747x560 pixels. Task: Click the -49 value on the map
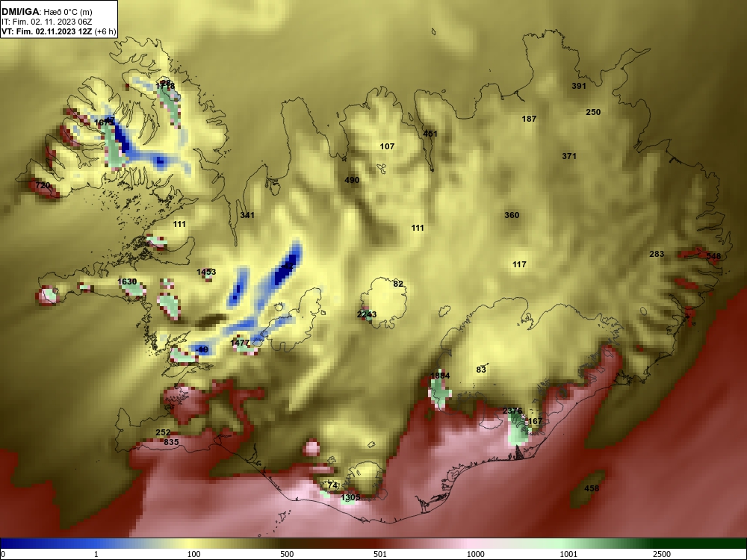coord(202,349)
